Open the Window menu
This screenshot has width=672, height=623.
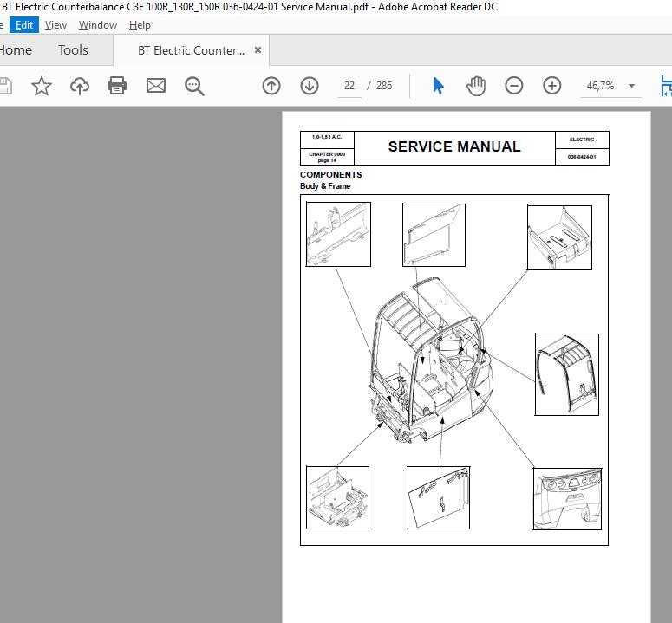98,25
